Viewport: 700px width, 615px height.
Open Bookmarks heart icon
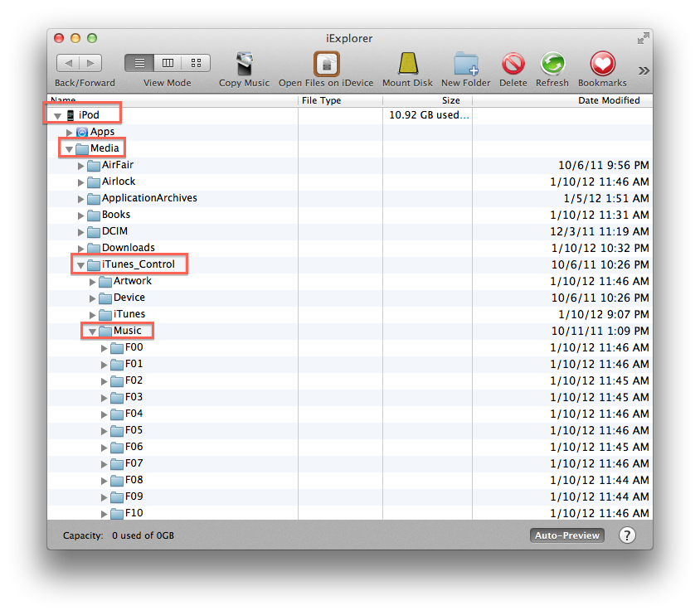603,63
